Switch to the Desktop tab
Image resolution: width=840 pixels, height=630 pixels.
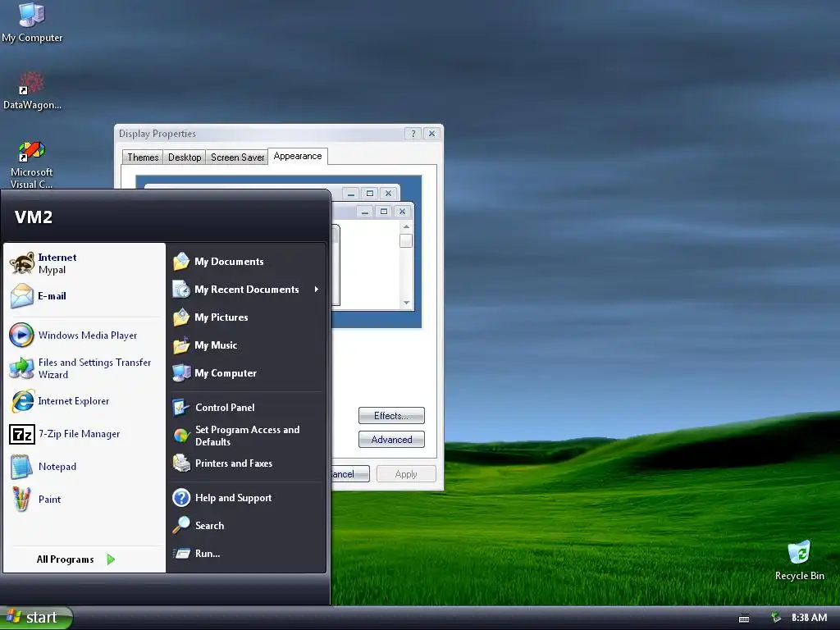tap(185, 157)
